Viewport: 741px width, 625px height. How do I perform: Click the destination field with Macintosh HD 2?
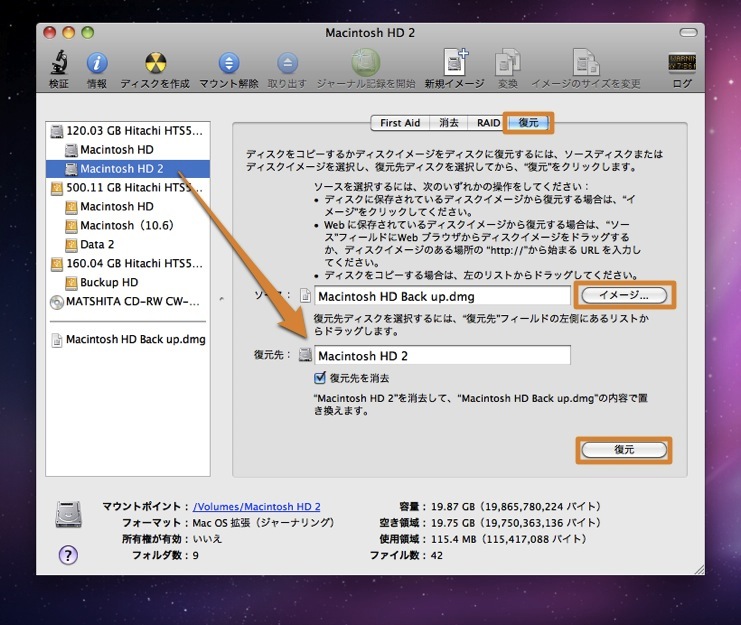(x=442, y=355)
